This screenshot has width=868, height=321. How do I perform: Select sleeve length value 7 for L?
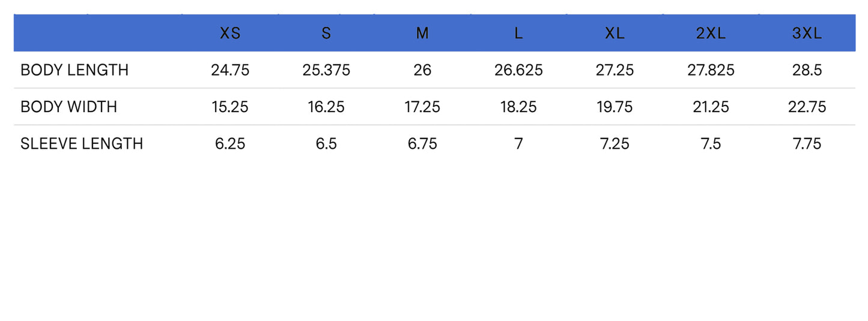(x=518, y=144)
